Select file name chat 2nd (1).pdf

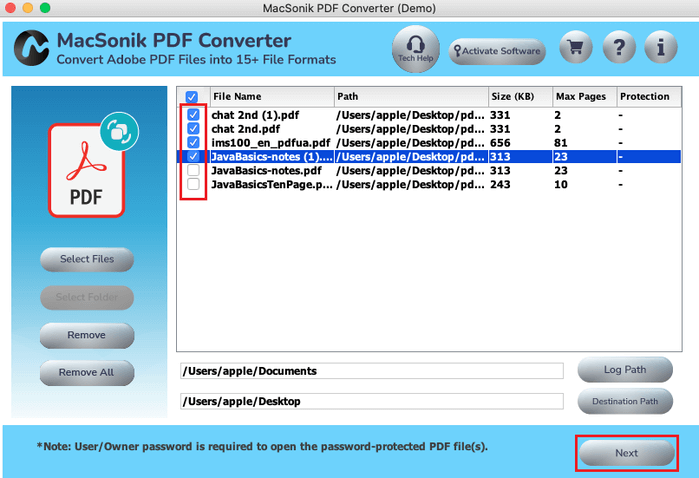coord(255,115)
